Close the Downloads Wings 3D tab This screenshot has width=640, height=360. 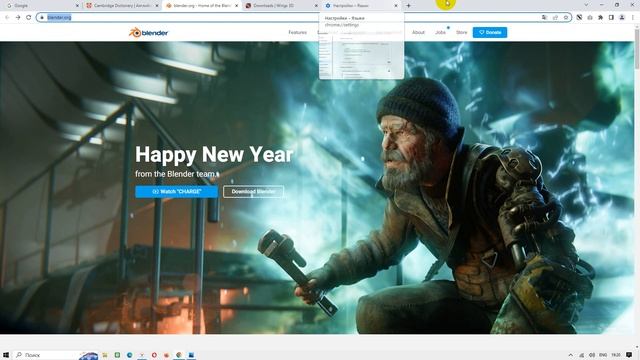click(x=316, y=6)
